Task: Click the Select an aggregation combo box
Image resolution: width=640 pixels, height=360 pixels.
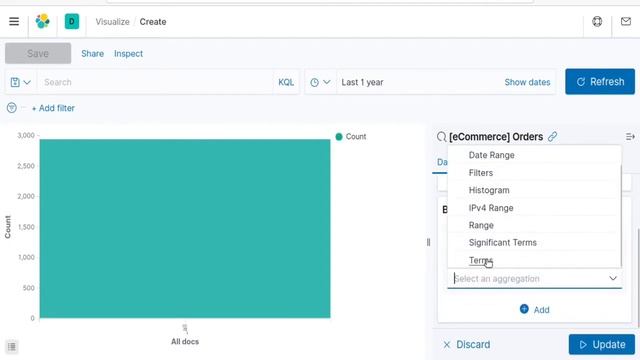Action: (x=535, y=278)
